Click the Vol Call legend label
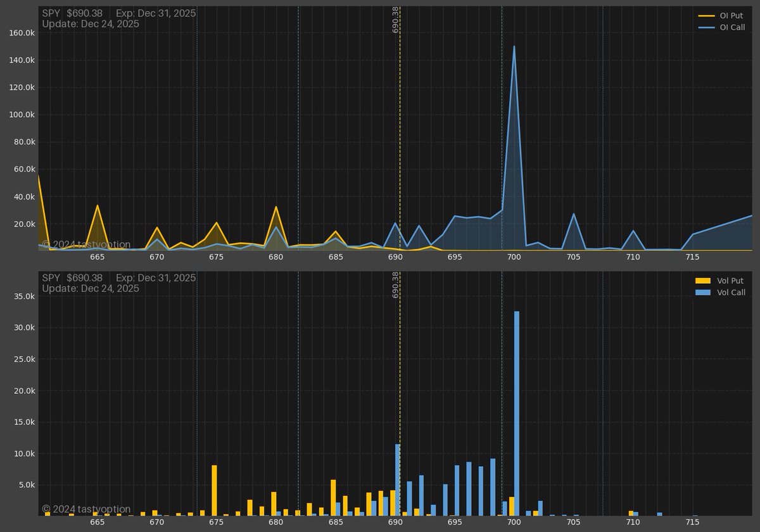The width and height of the screenshot is (760, 532). point(731,293)
